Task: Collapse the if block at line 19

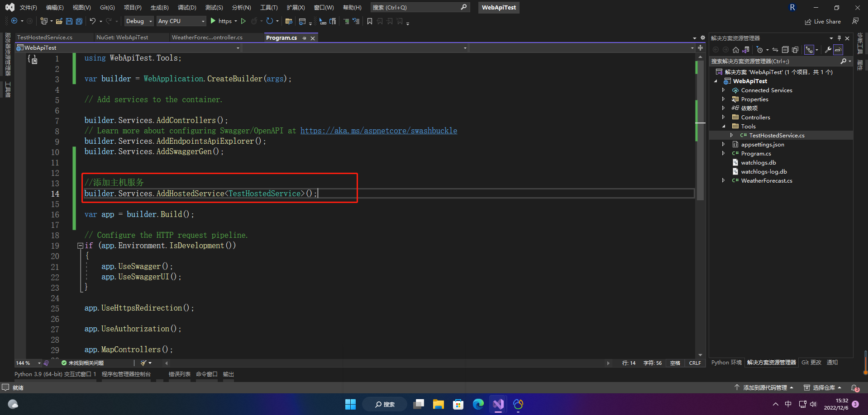Action: (80, 246)
